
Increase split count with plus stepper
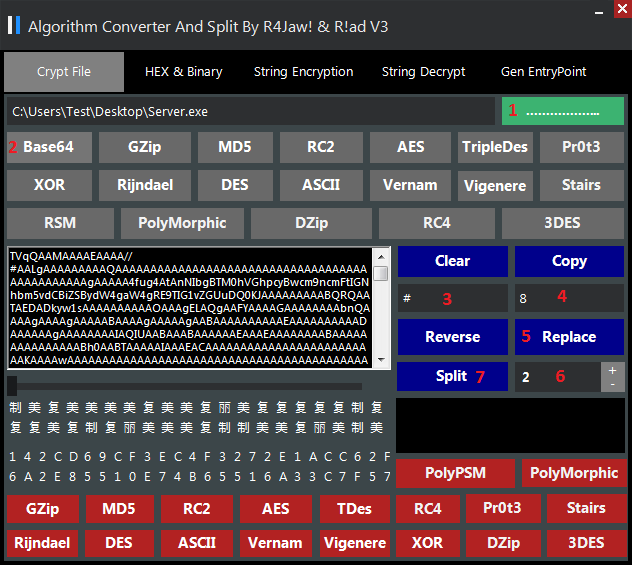[613, 369]
